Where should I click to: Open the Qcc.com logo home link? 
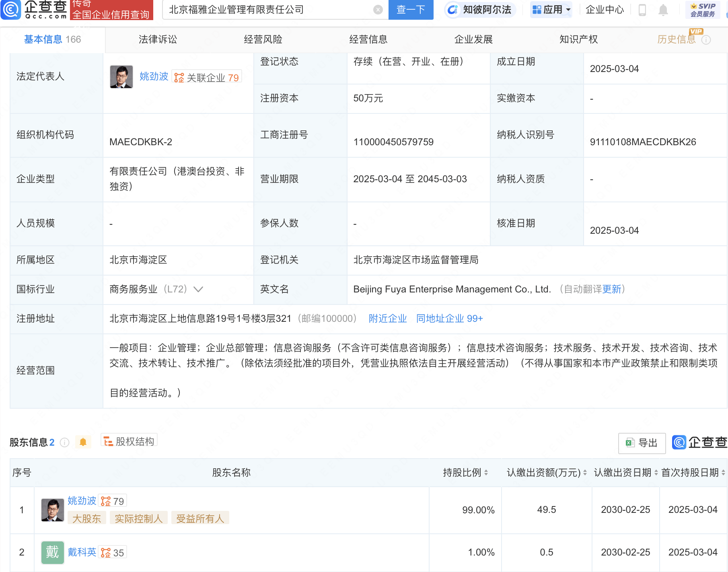(35, 10)
